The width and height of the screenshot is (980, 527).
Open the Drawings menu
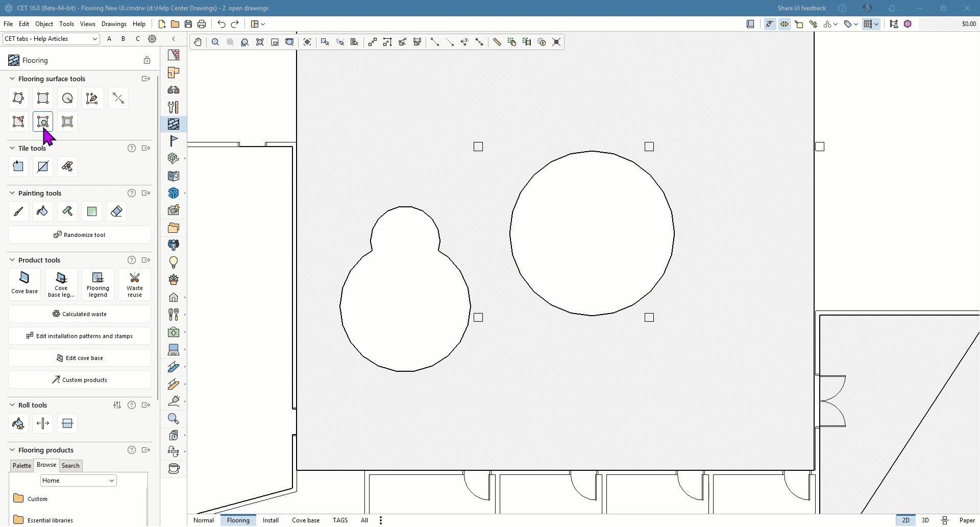(x=114, y=24)
